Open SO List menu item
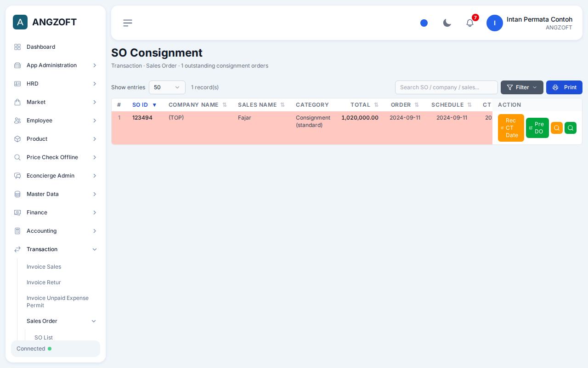The image size is (588, 368). (x=44, y=338)
